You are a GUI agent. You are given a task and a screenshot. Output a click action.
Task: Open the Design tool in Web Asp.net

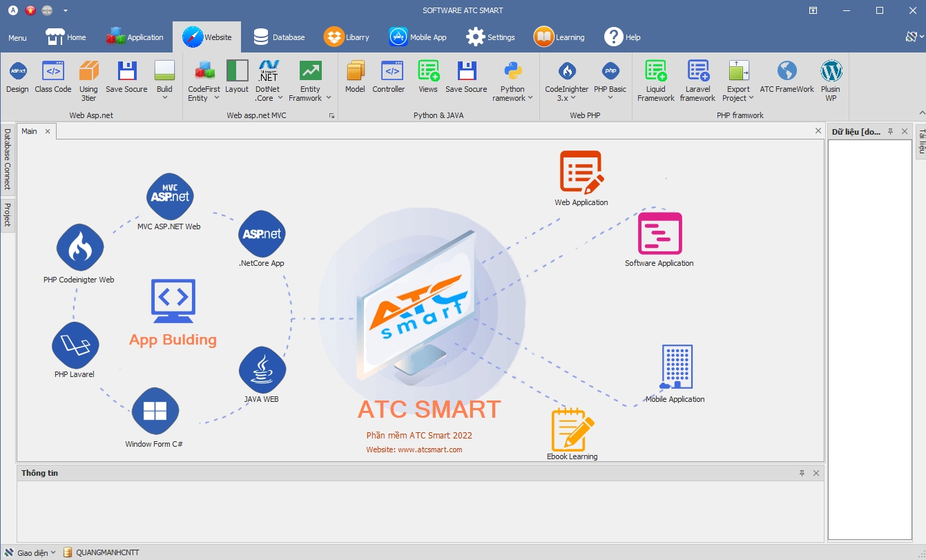click(17, 77)
